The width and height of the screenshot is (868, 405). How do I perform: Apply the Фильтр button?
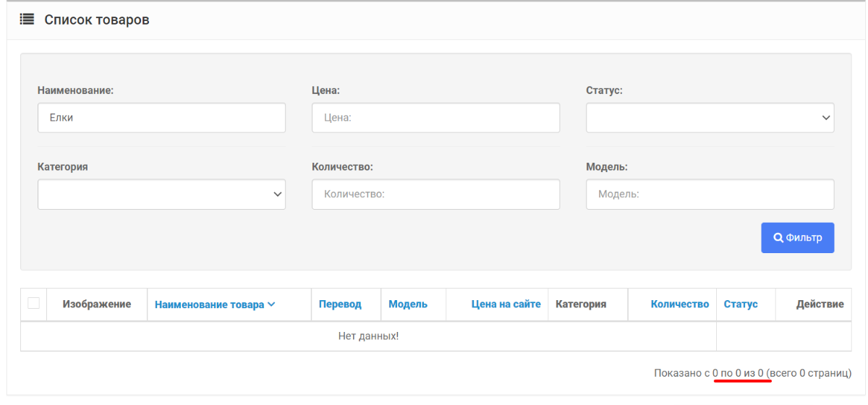click(x=797, y=238)
